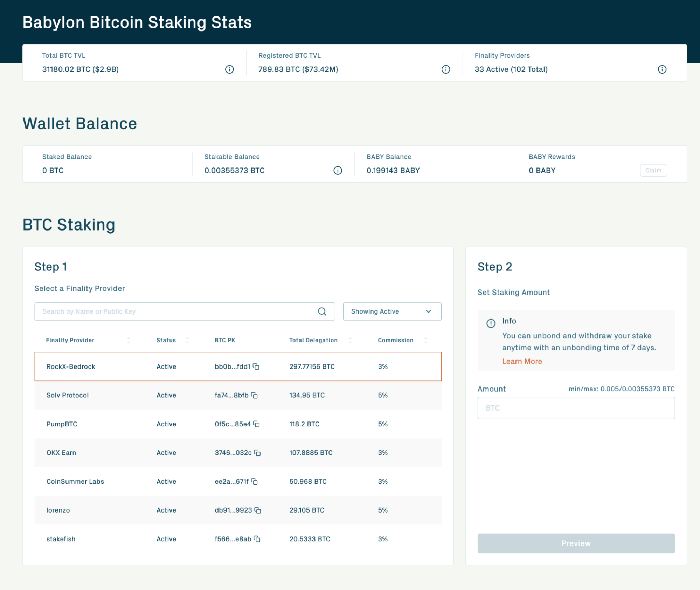Click the BTC PK column header
This screenshot has height=590, width=700.
[x=225, y=340]
